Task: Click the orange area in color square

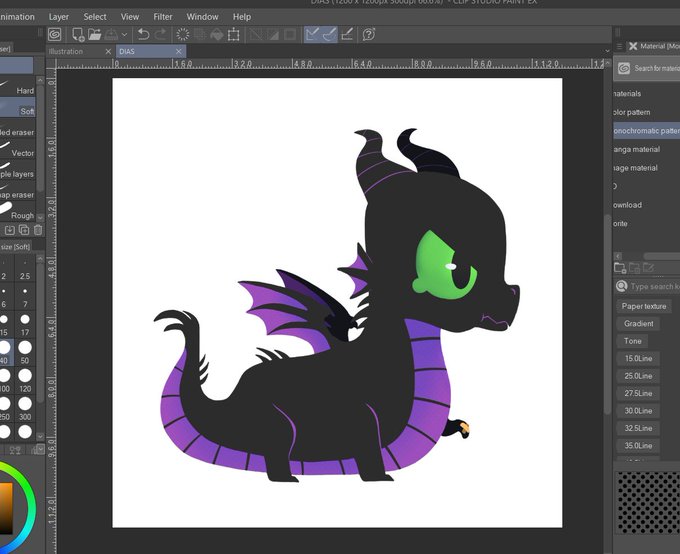Action: pyautogui.click(x=6, y=508)
